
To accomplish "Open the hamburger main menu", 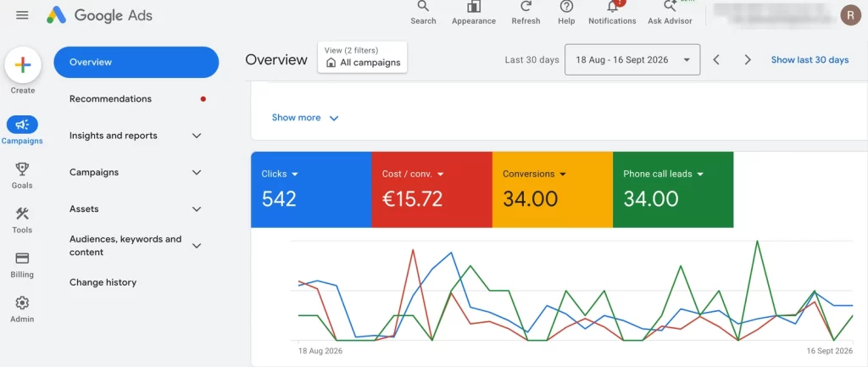I will point(22,15).
